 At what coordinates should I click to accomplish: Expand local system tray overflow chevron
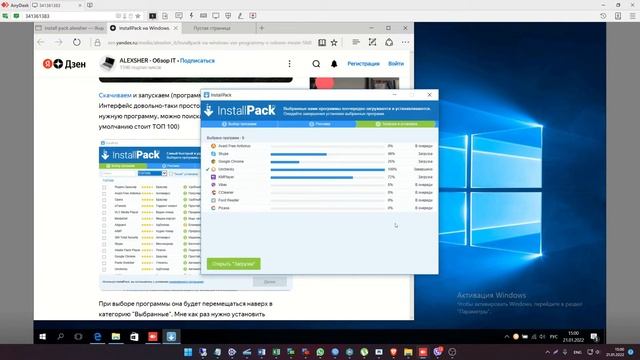coord(547,352)
